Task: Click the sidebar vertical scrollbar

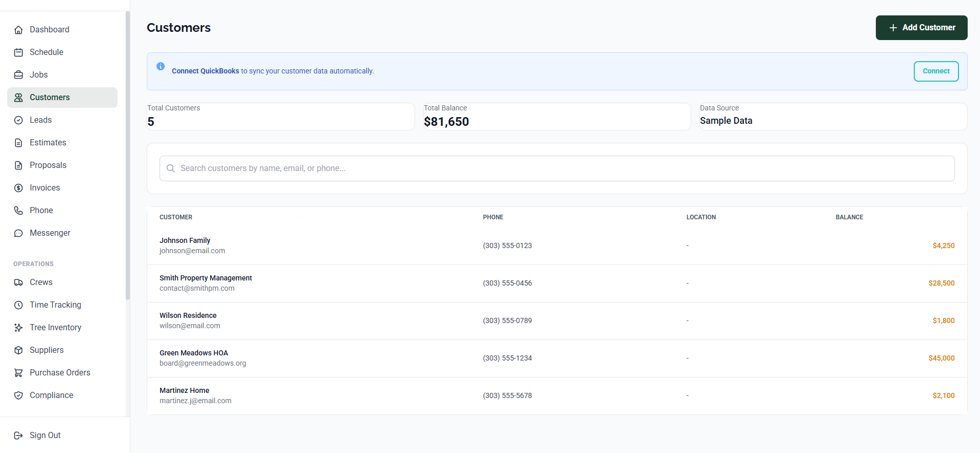Action: pyautogui.click(x=128, y=154)
